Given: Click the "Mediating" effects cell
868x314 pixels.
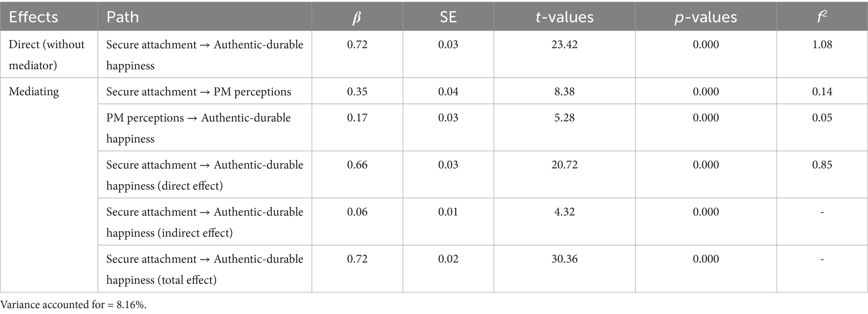Looking at the screenshot, I should [34, 91].
